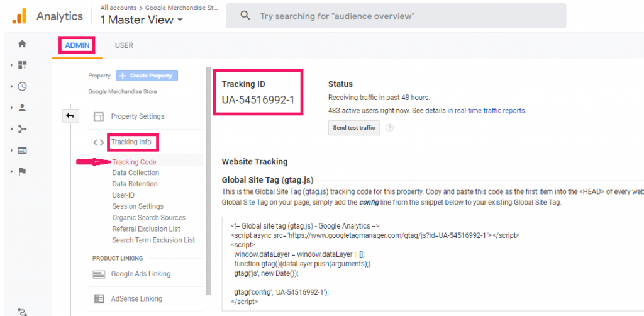This screenshot has height=316, width=644.
Task: Open Audience person icon
Action: (x=22, y=108)
